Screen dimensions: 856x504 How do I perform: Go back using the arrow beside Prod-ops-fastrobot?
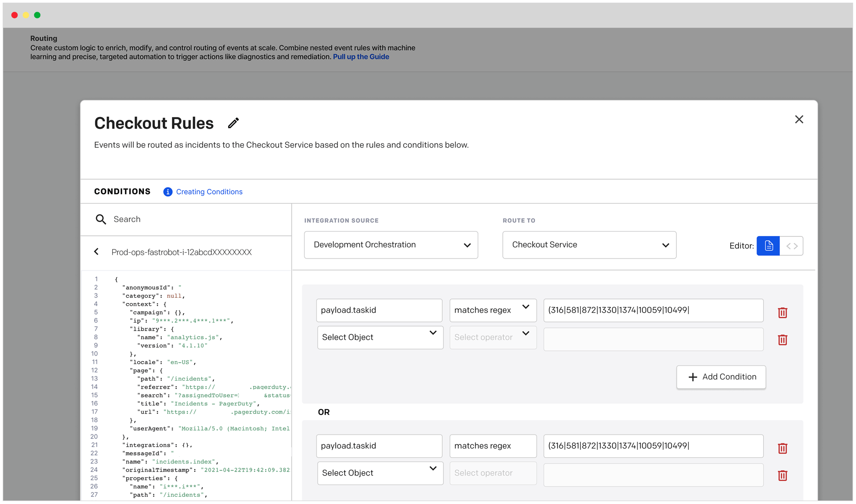(96, 252)
